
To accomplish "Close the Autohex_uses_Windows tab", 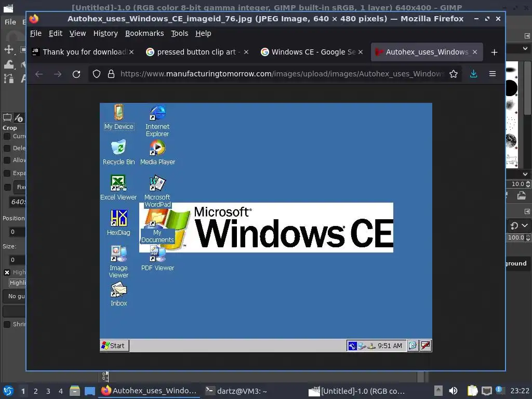I will pyautogui.click(x=475, y=52).
